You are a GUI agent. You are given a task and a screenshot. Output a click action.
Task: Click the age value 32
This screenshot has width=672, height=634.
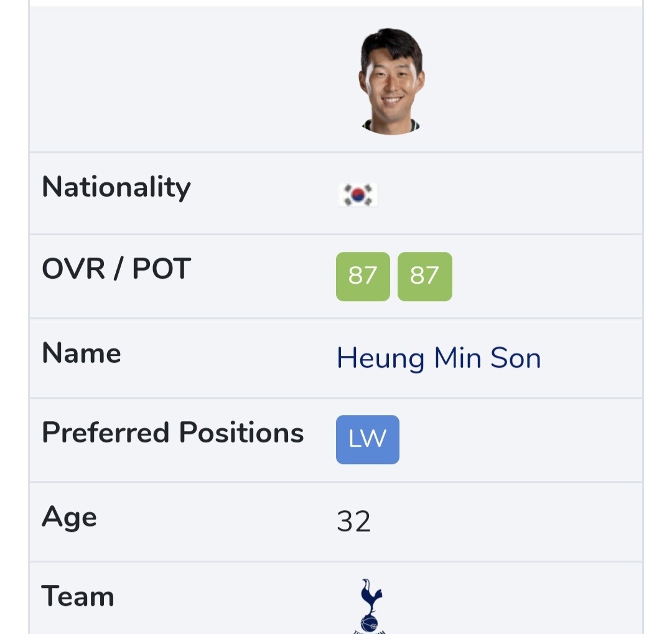tap(353, 521)
